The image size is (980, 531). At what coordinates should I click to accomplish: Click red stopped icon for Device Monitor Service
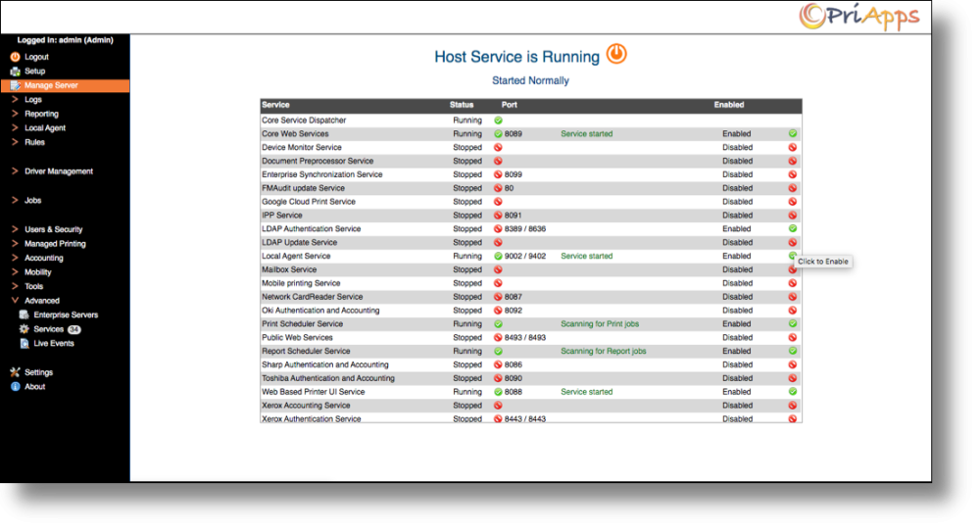click(498, 147)
